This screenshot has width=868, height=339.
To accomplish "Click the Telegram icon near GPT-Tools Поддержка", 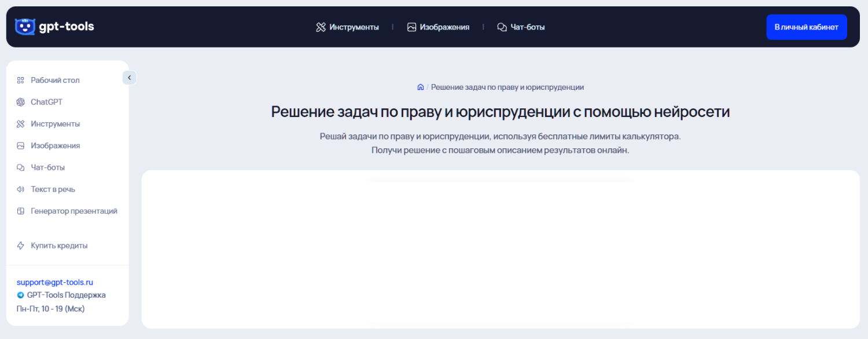I will 21,295.
